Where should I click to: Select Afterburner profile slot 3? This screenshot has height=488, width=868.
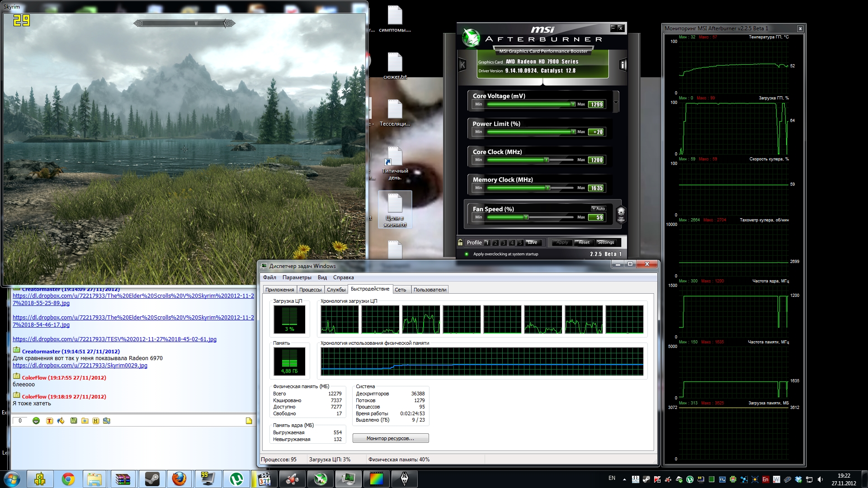pos(504,243)
